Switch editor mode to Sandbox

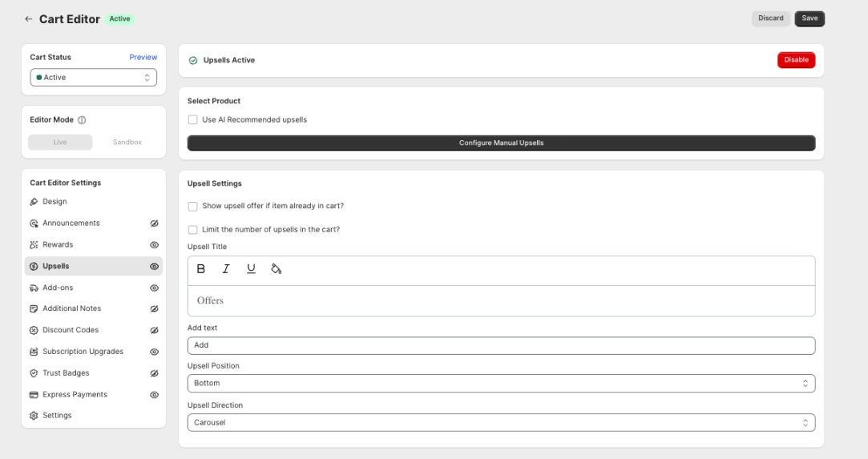coord(127,142)
